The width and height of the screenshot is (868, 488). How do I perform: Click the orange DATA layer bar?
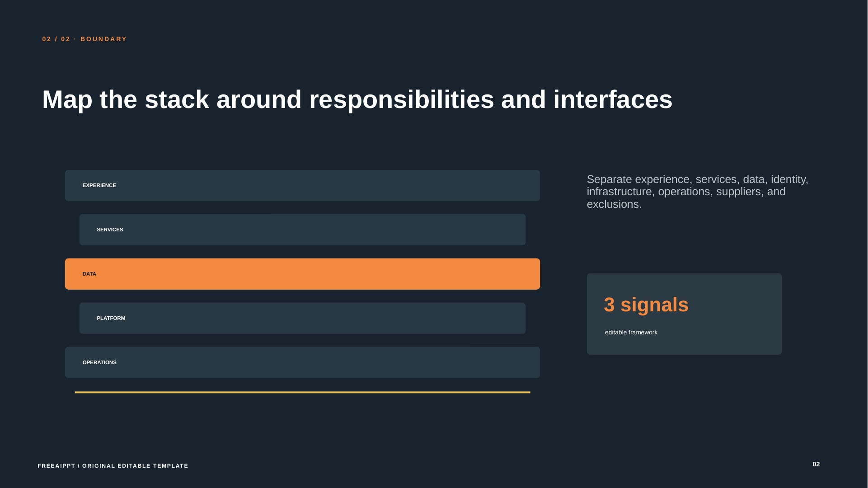[x=302, y=274]
